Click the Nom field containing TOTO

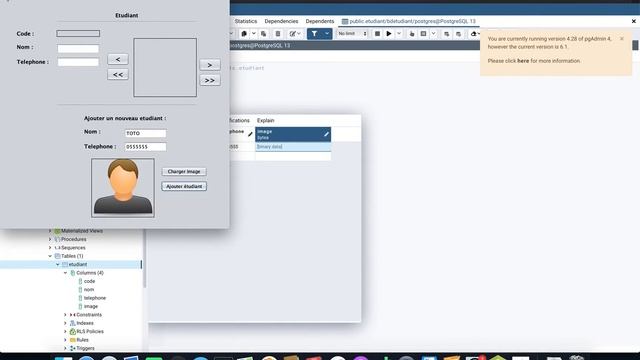point(146,133)
